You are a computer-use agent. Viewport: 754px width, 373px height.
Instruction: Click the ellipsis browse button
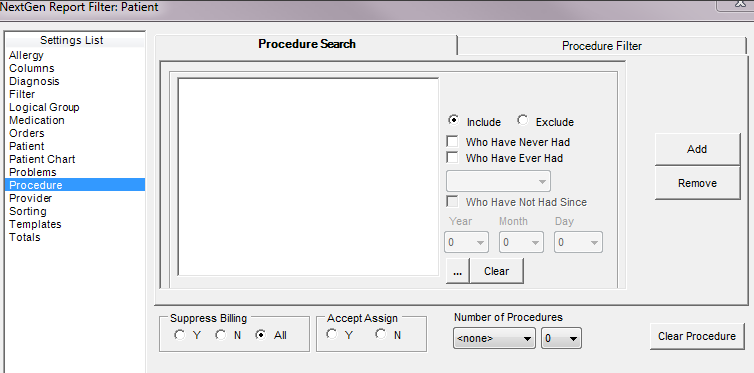pos(458,271)
